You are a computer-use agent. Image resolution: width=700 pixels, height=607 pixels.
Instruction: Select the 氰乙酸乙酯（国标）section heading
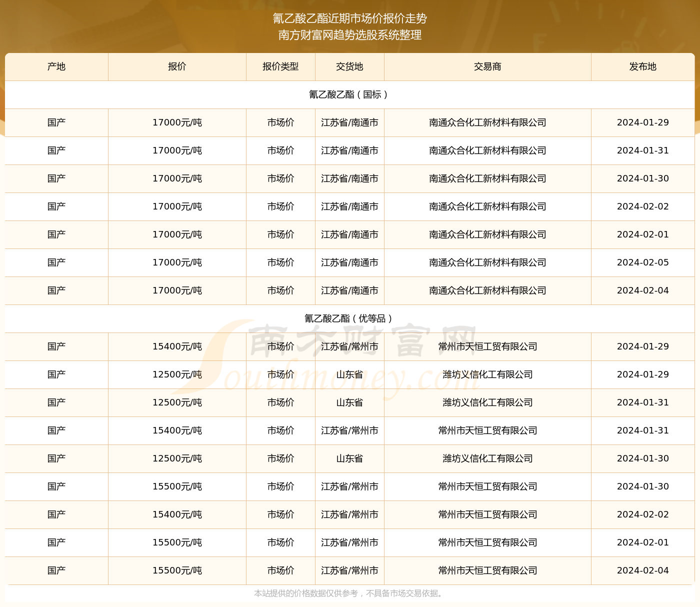[x=349, y=94]
